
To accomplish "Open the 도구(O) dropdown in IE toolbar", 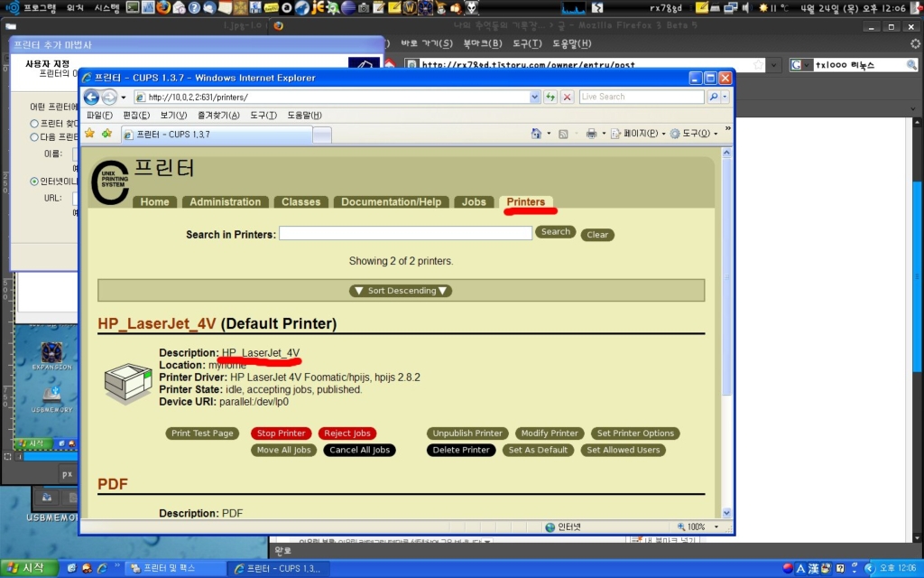I will pyautogui.click(x=694, y=134).
